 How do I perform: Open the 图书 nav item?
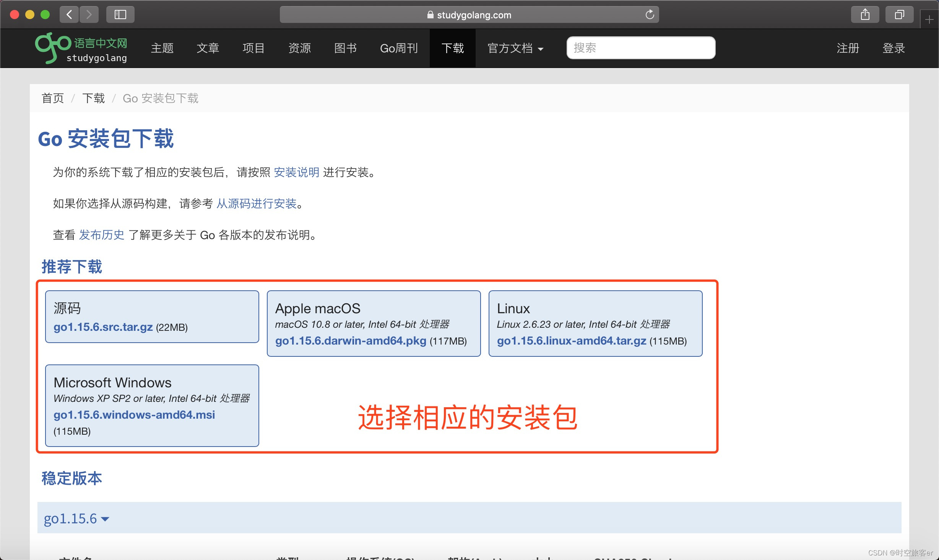coord(345,48)
